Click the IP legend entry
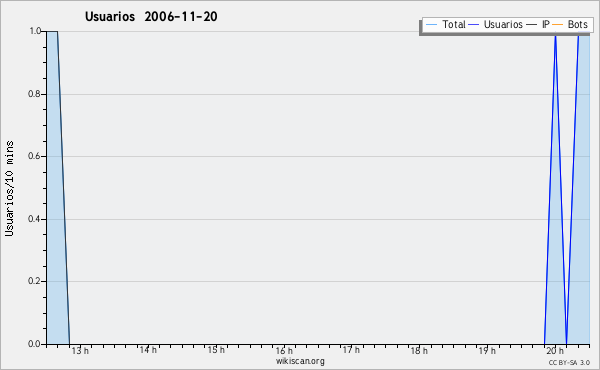Image resolution: width=600 pixels, height=370 pixels. coord(538,24)
